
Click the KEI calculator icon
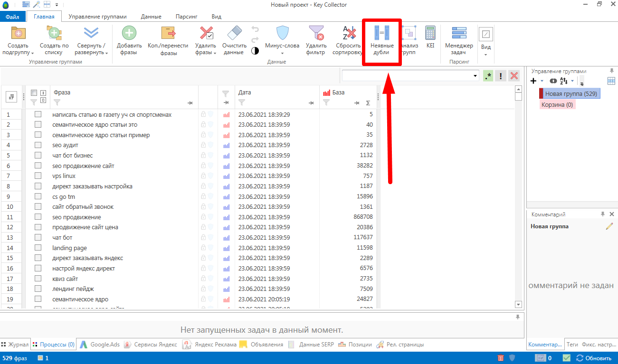pos(430,33)
